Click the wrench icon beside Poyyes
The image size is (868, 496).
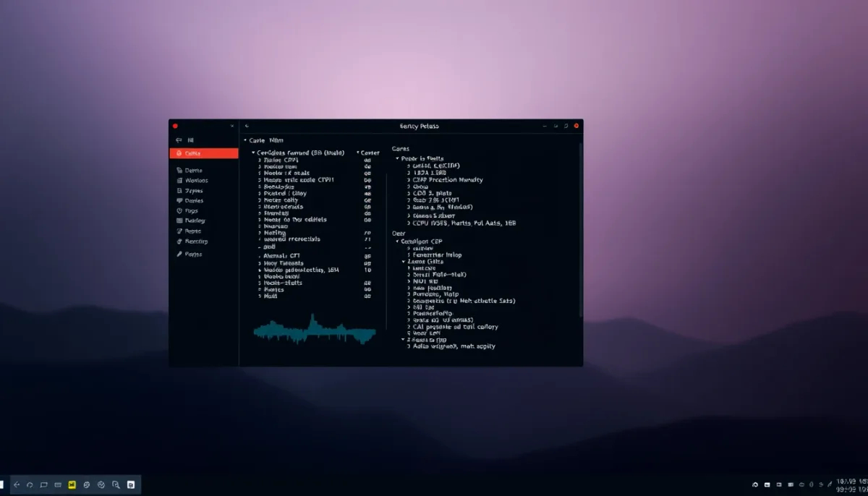(x=179, y=255)
